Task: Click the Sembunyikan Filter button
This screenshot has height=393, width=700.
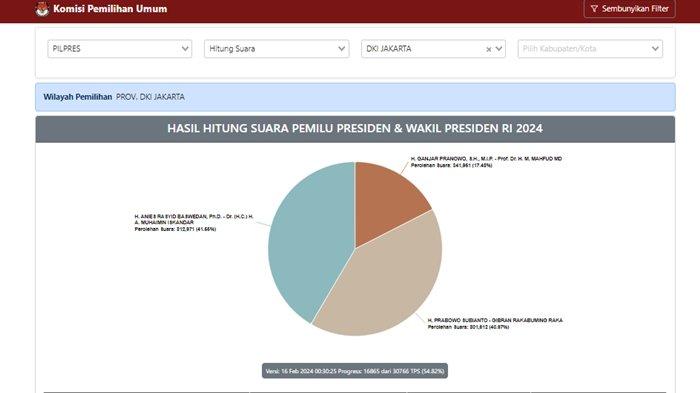Action: pos(629,8)
